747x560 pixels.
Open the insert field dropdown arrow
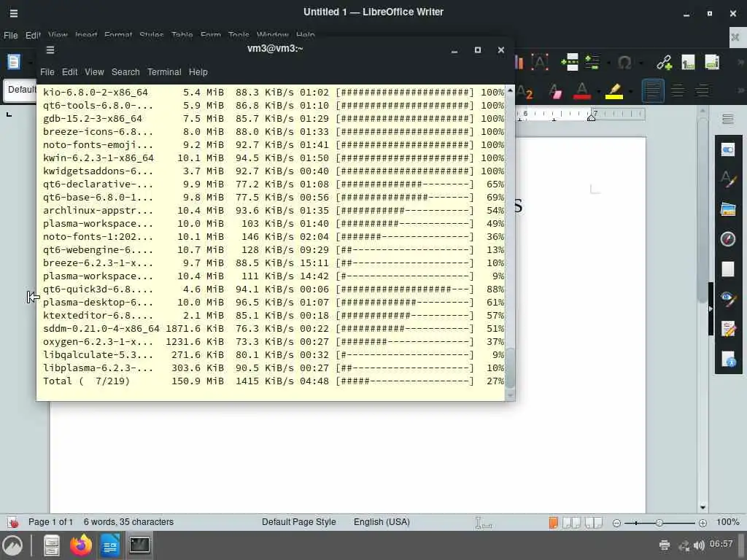(608, 63)
